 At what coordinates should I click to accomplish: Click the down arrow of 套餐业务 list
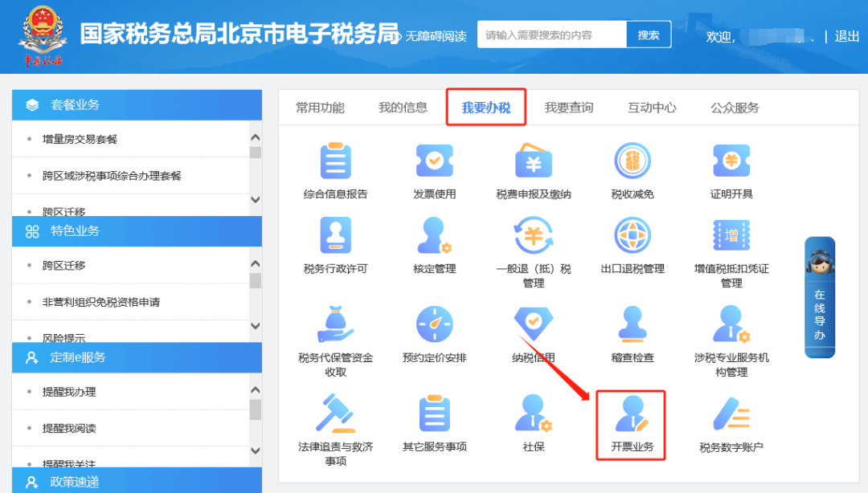coord(256,200)
